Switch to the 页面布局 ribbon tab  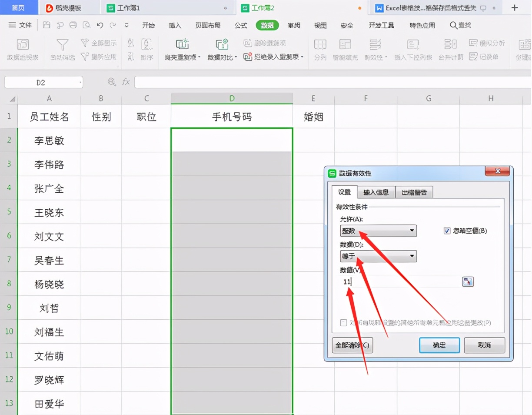(208, 25)
